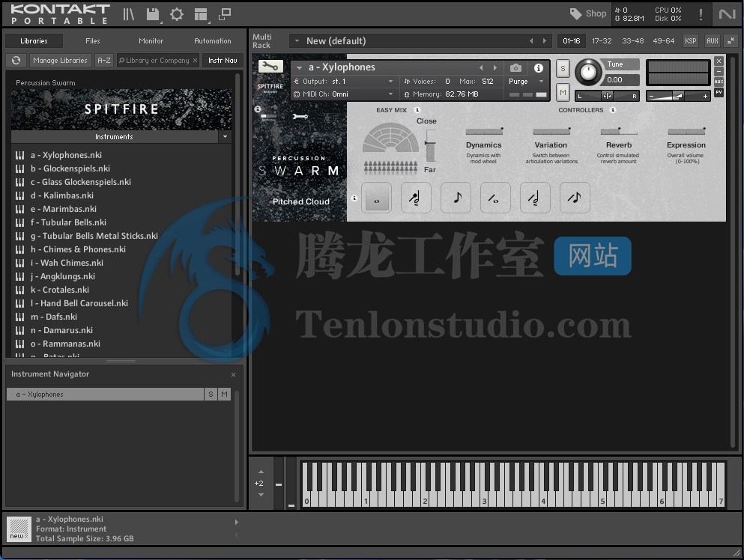Screen dimensions: 744x560
Task: Select the long whole note articulation
Action: click(376, 197)
